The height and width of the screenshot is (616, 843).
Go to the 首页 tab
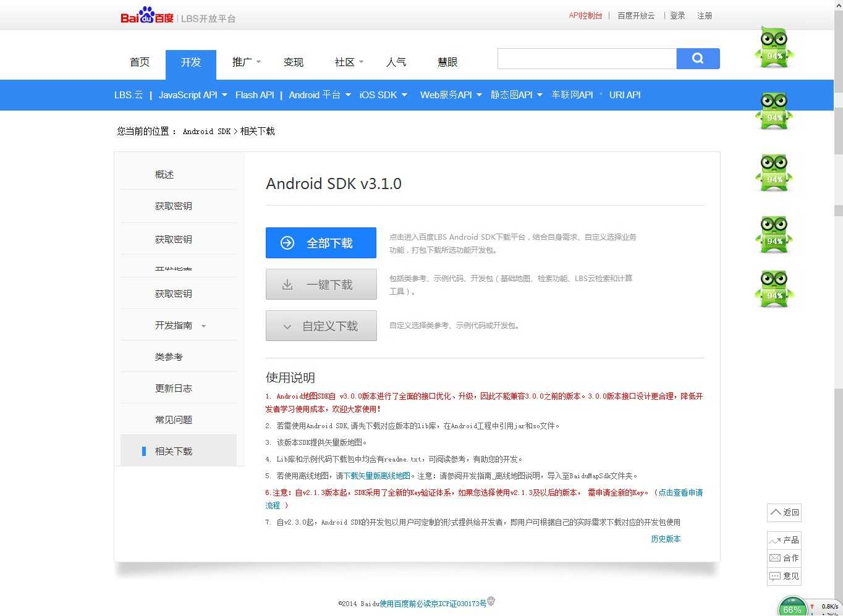click(x=140, y=62)
